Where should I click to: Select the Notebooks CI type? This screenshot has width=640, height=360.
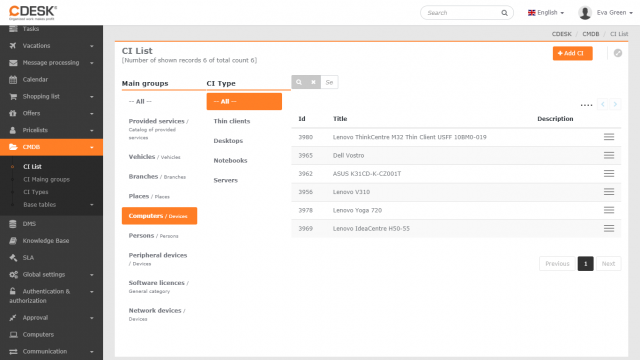coord(230,160)
